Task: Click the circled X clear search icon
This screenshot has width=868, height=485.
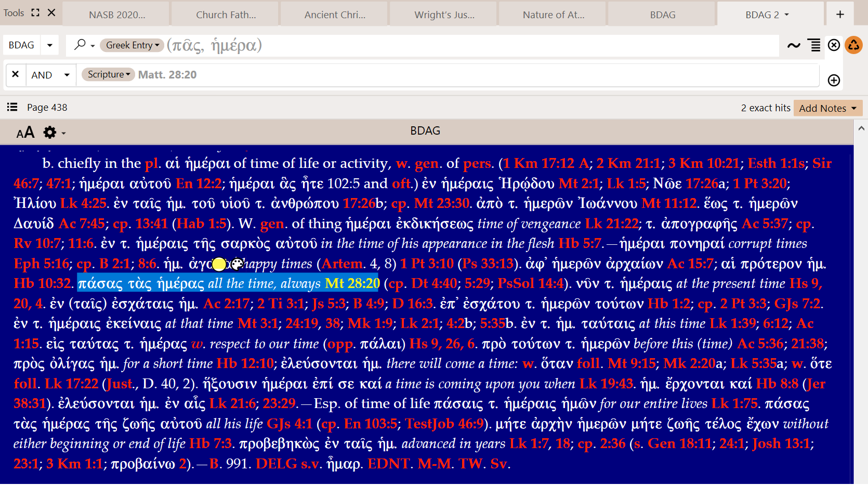Action: tap(834, 45)
